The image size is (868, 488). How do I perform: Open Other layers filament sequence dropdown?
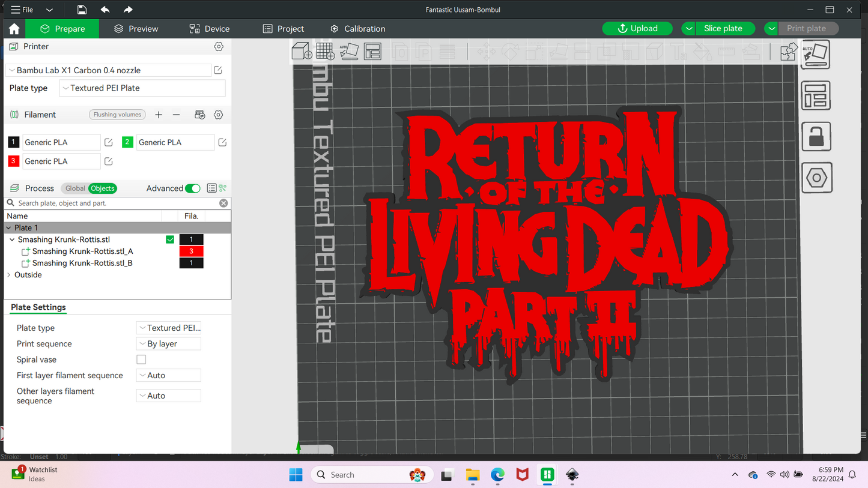coord(169,396)
